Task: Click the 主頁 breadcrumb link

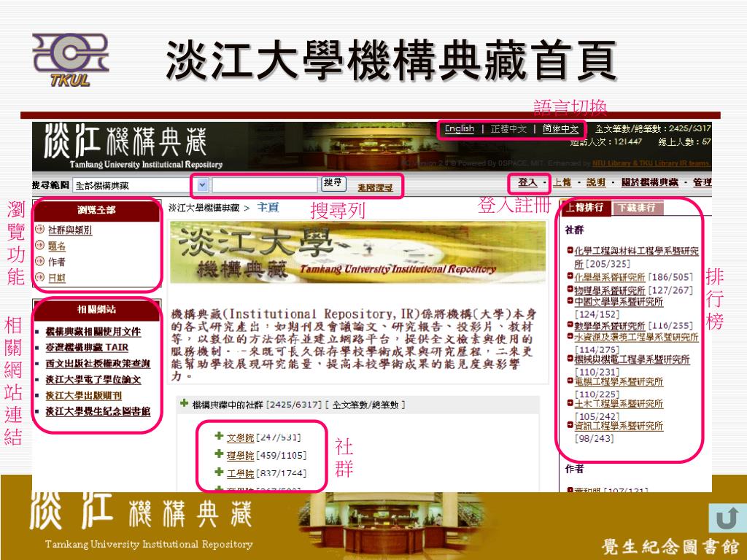Action: tap(268, 207)
